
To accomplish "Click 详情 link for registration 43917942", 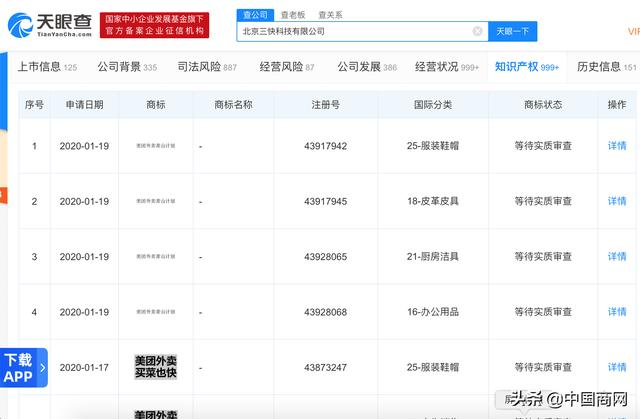I will point(617,146).
